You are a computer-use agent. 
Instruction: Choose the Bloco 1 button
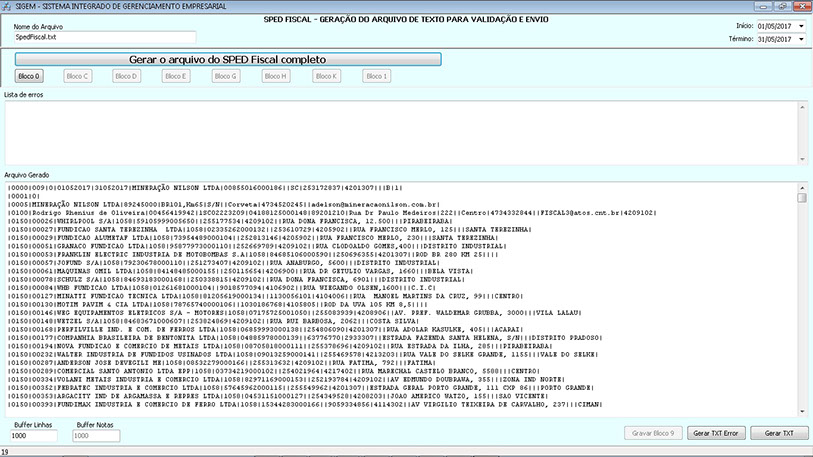[x=377, y=76]
